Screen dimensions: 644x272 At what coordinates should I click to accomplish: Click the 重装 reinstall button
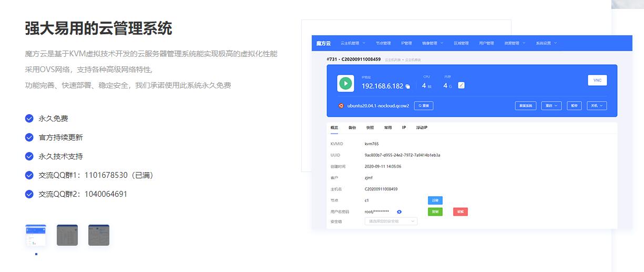click(424, 106)
